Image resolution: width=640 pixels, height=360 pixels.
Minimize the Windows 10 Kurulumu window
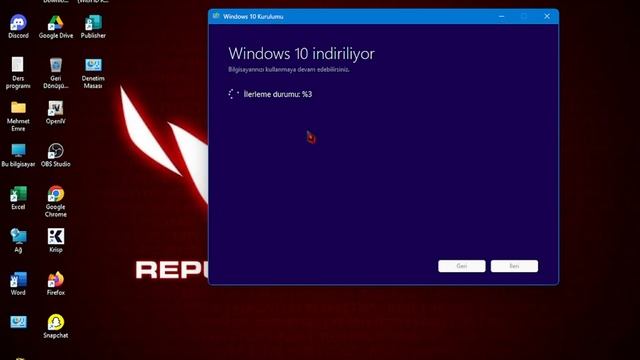(x=501, y=16)
